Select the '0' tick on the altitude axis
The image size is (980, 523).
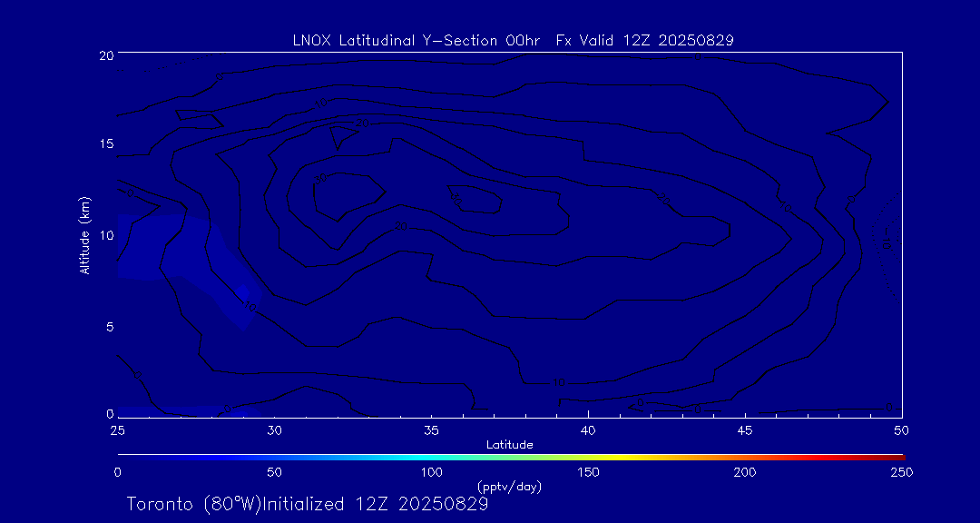pos(110,413)
